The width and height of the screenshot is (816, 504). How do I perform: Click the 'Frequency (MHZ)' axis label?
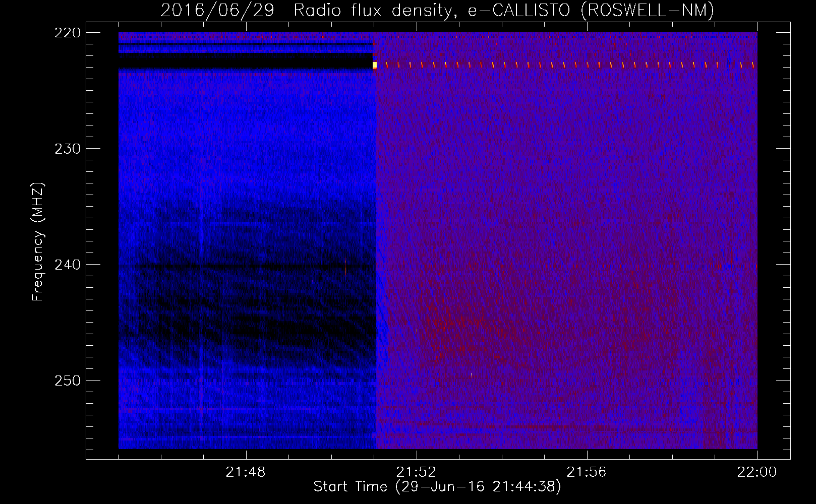(38, 242)
